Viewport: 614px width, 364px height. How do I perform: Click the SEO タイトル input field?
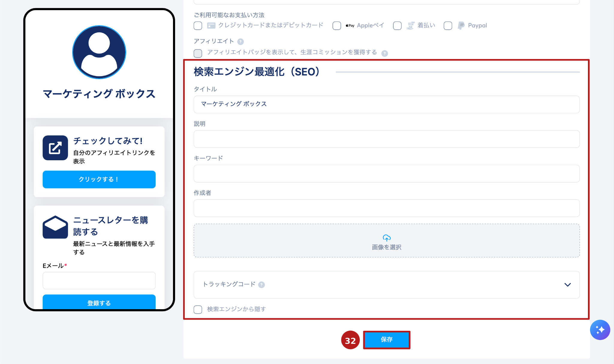coord(386,104)
